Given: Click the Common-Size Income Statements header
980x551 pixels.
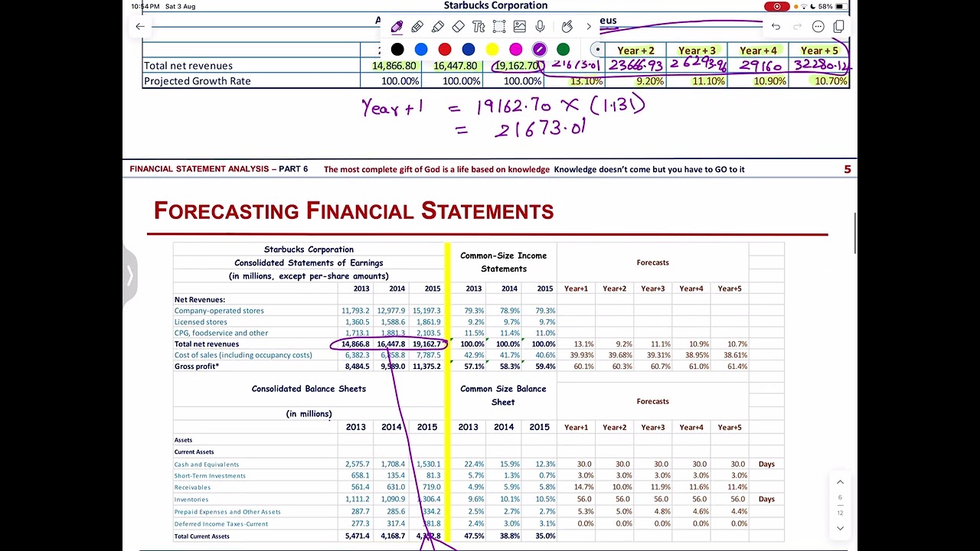Looking at the screenshot, I should click(503, 262).
